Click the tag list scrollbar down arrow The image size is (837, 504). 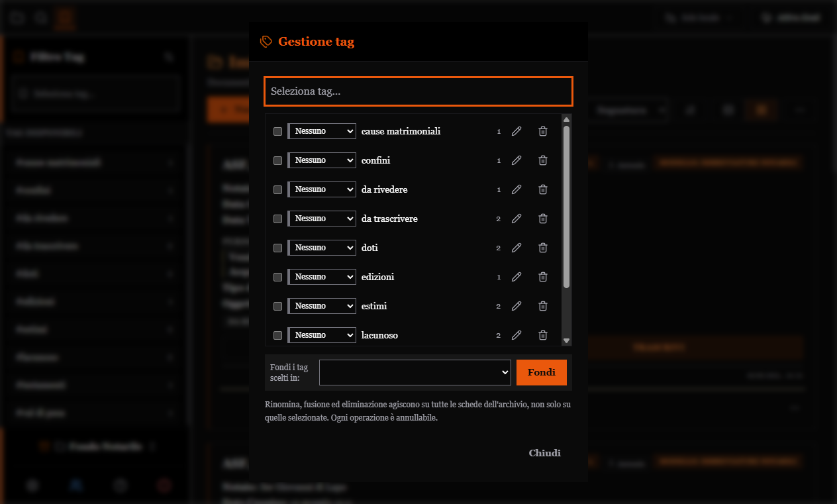click(566, 340)
